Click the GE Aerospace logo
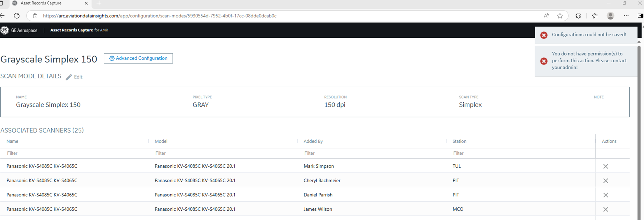 (5, 30)
